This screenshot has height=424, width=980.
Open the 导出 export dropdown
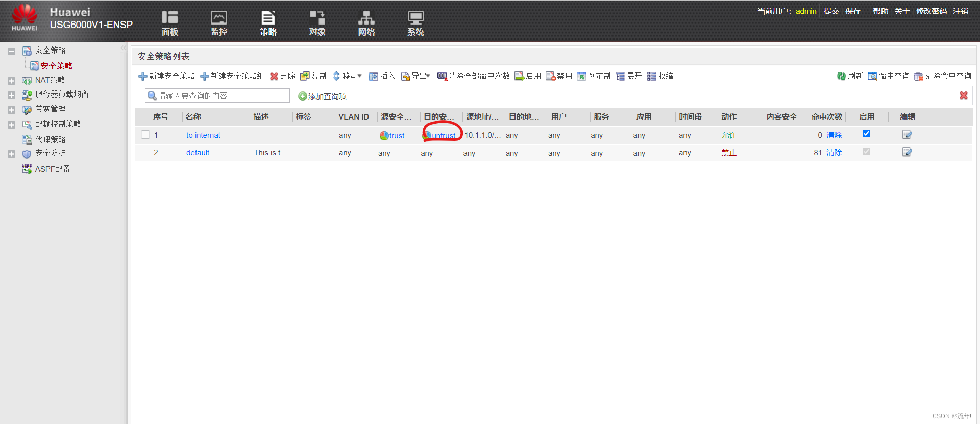(x=415, y=76)
